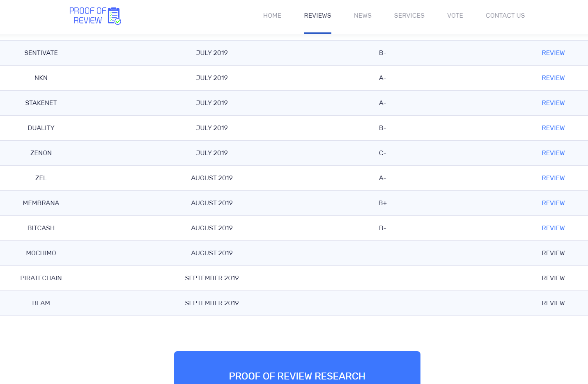This screenshot has width=588, height=384.
Task: Select the Reviews navigation tab
Action: (317, 16)
